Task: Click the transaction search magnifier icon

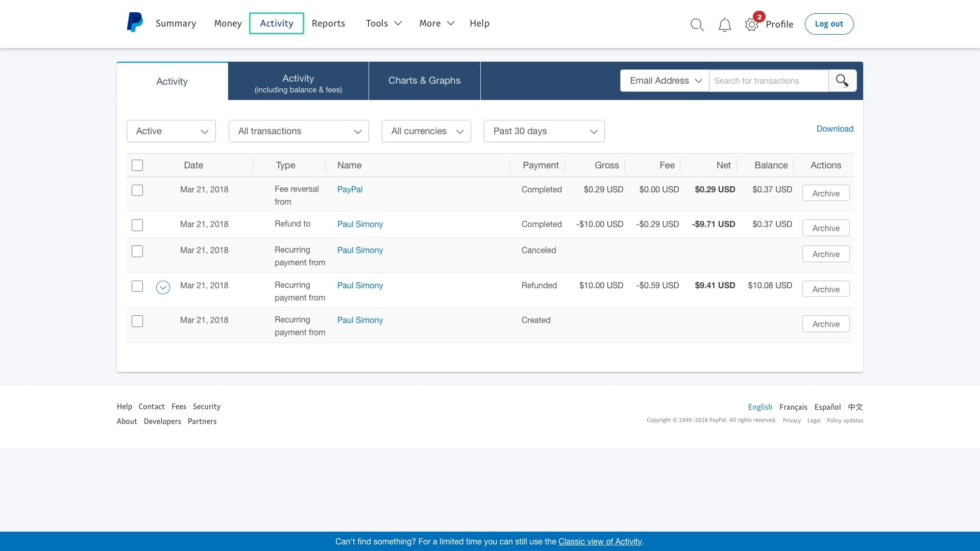Action: 842,80
